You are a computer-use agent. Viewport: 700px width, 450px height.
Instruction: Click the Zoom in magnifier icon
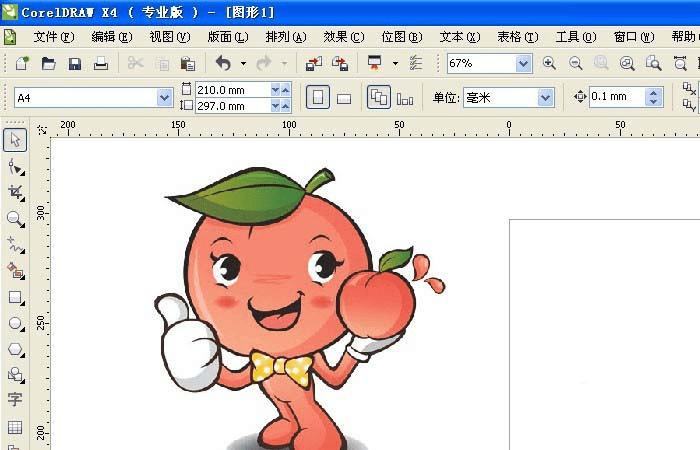[549, 63]
